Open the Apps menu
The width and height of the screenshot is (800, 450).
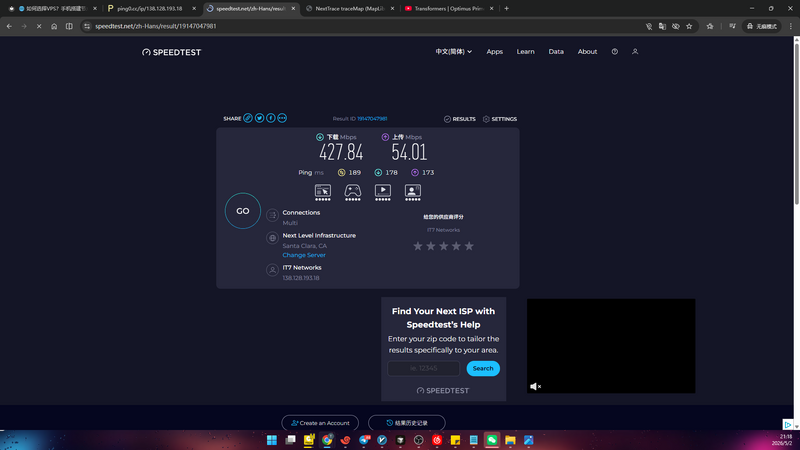tap(494, 52)
